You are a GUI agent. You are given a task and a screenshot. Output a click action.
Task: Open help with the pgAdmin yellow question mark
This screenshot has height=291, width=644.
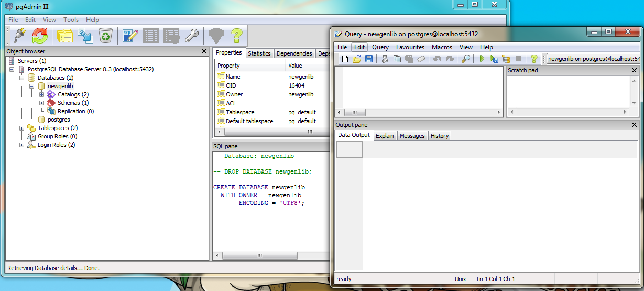(236, 36)
